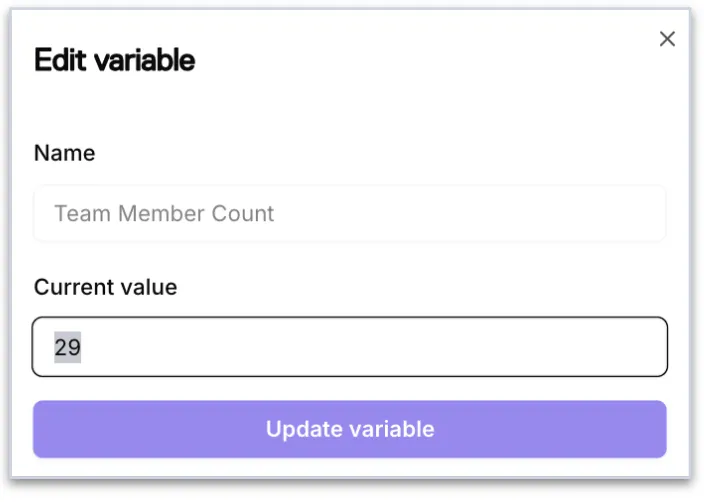This screenshot has width=704, height=502.
Task: Click the empty right side of the Name box
Action: click(494, 213)
